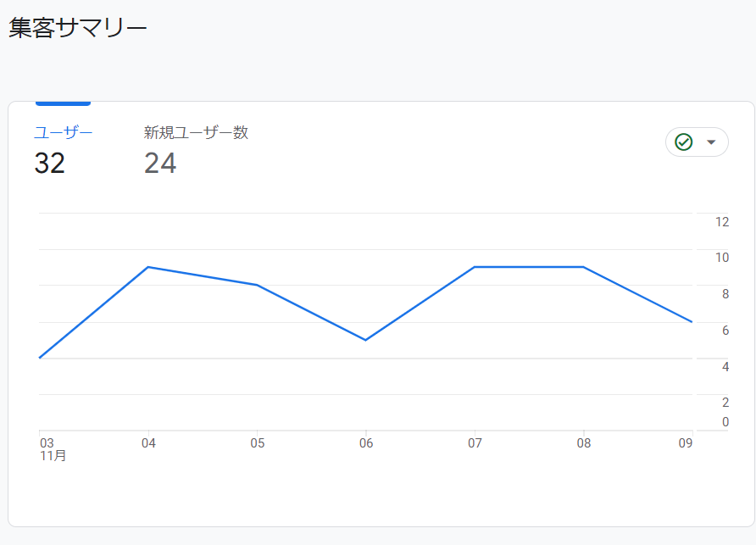Click the 03 11月 date axis label

tap(53, 449)
